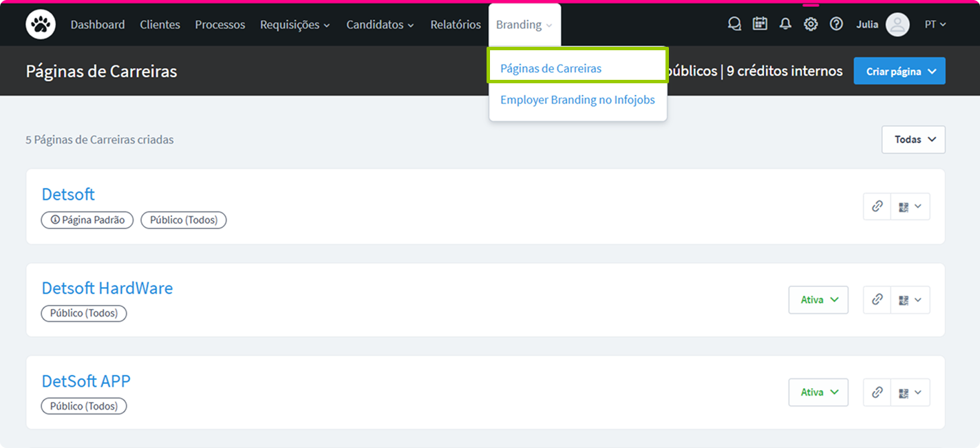
Task: Expand QR code menu for Detsoft
Action: 910,206
